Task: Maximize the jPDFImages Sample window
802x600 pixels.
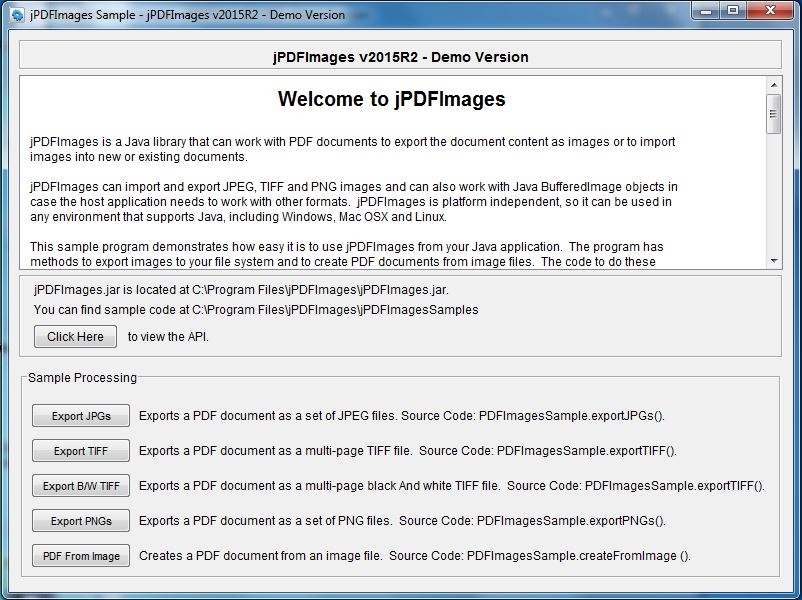Action: [733, 12]
